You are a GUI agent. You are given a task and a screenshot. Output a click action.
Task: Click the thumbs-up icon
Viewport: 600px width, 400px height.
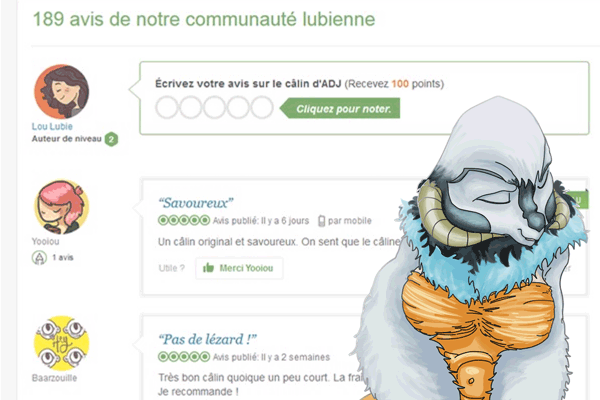tap(208, 268)
